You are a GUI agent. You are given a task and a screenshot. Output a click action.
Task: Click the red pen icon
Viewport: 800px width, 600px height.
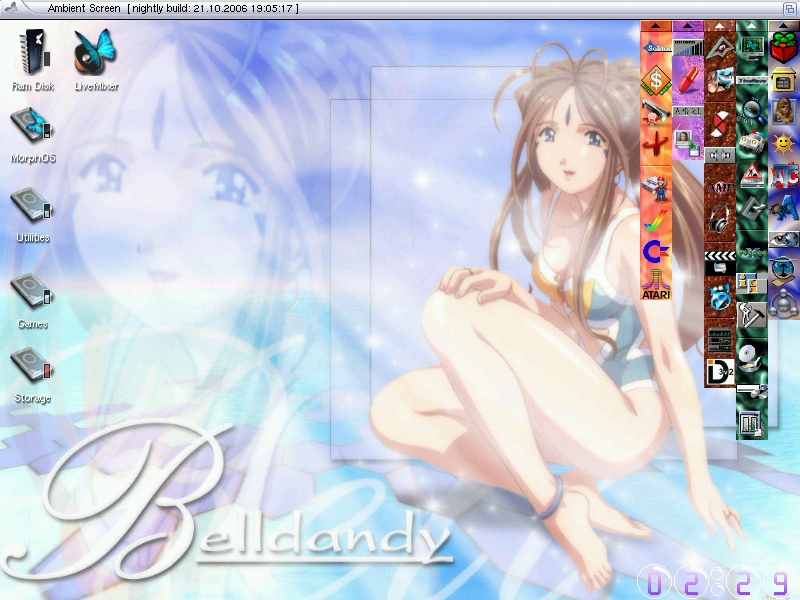click(688, 81)
